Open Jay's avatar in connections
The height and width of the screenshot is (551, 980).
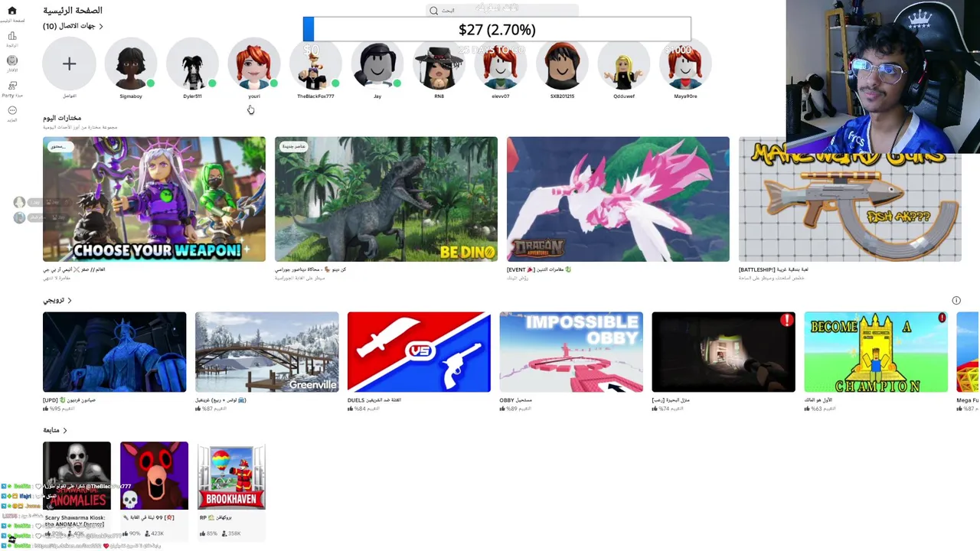click(x=377, y=64)
